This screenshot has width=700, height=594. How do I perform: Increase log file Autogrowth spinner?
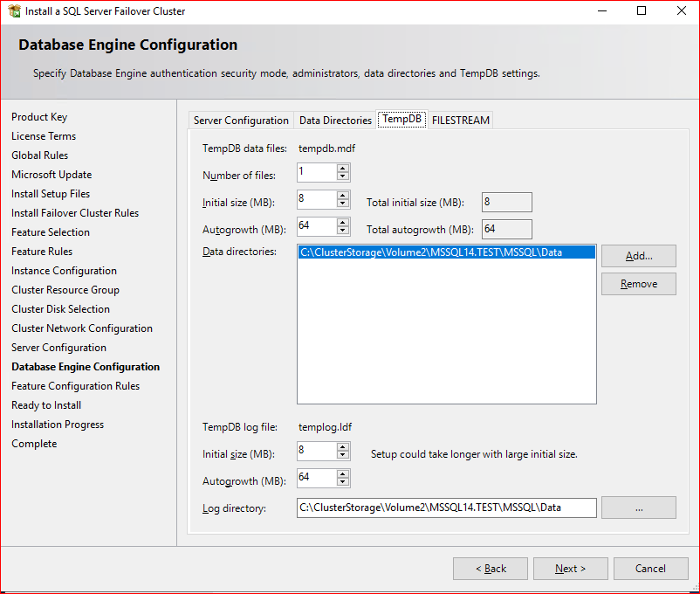tap(343, 473)
